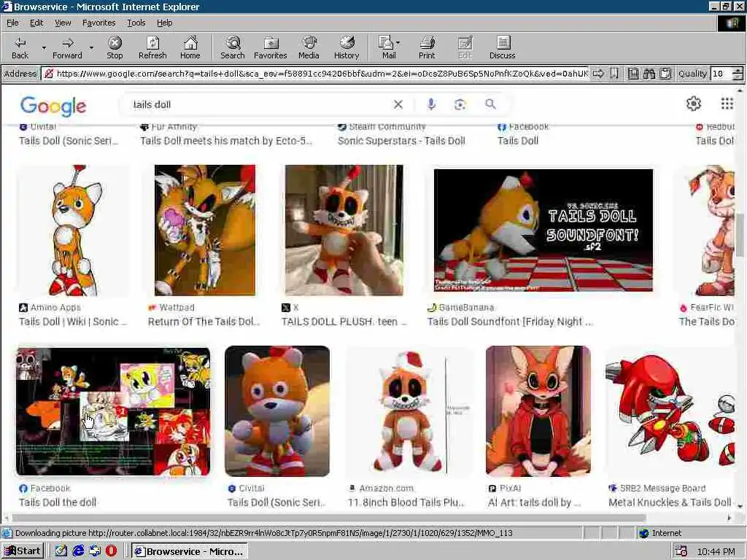Click the binoculars find icon
Image resolution: width=747 pixels, height=560 pixels.
coord(649,74)
